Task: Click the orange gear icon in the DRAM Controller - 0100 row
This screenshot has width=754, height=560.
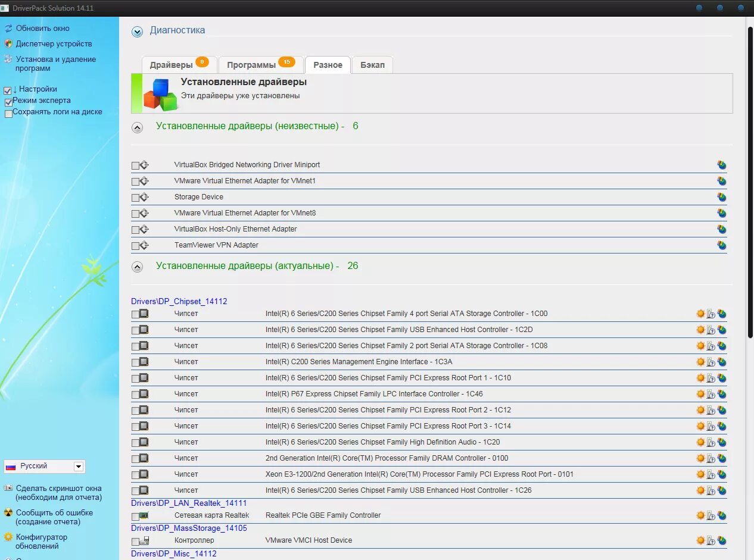Action: 700,458
